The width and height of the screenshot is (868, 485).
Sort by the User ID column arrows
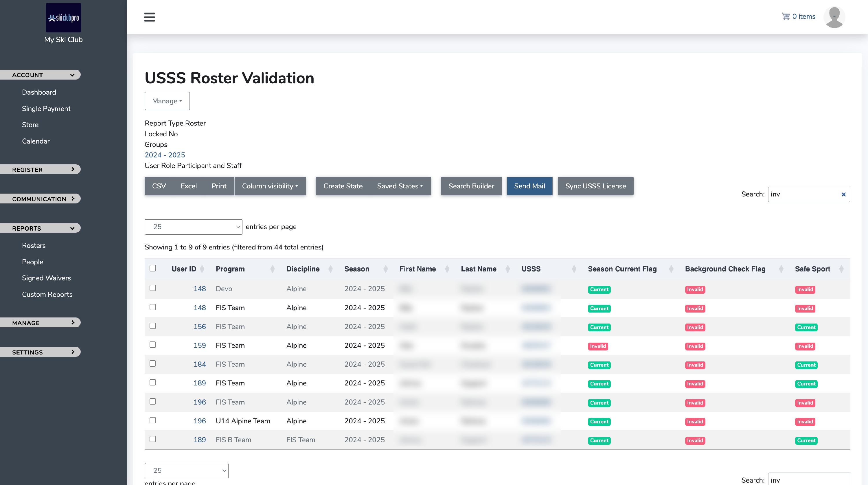click(202, 269)
